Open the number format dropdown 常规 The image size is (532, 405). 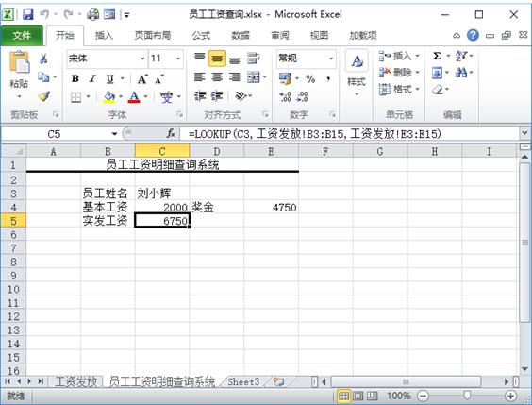click(331, 59)
